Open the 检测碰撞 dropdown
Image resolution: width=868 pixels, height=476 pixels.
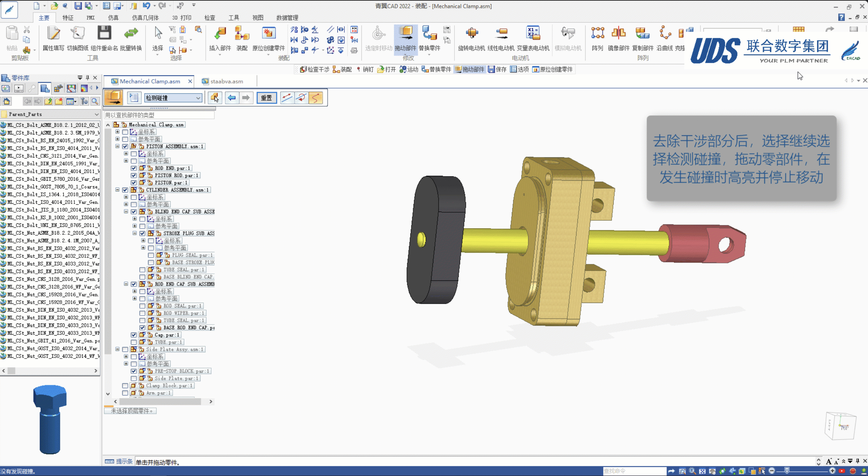(x=198, y=98)
